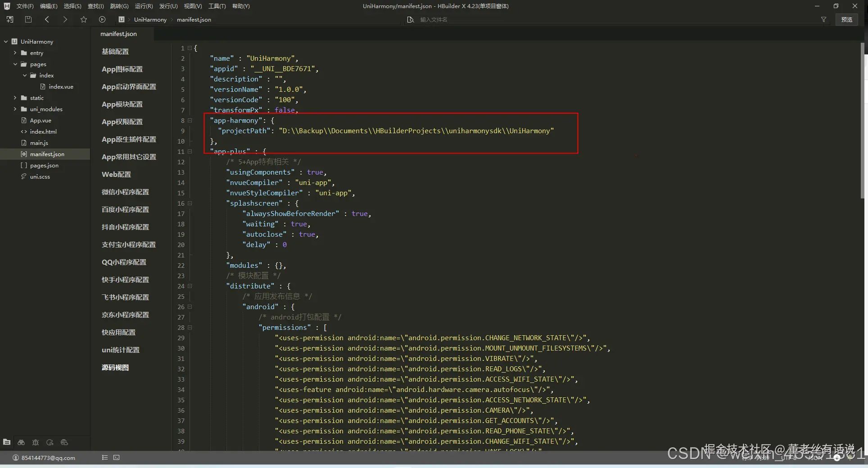Open the outline list icon in status bar
This screenshot has height=468, width=868.
[x=105, y=458]
